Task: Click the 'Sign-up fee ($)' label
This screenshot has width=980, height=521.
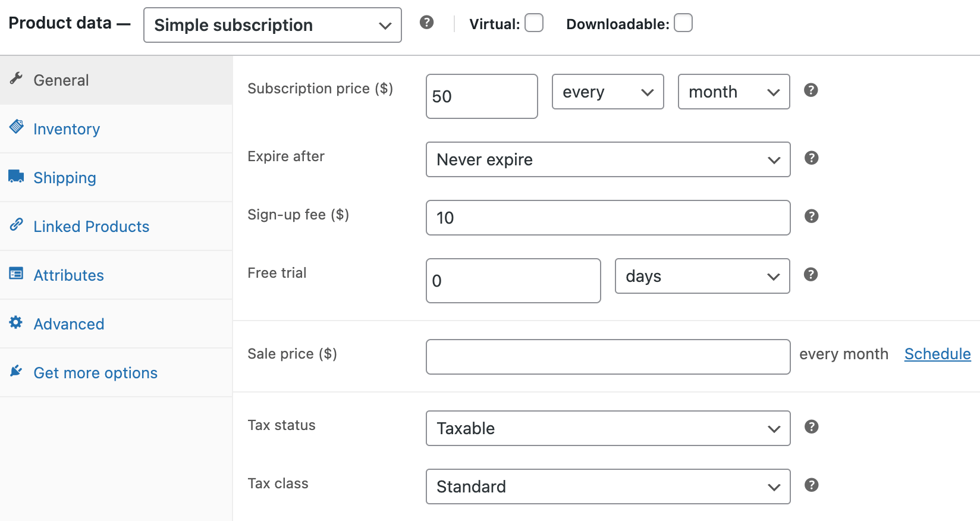Action: 299,215
